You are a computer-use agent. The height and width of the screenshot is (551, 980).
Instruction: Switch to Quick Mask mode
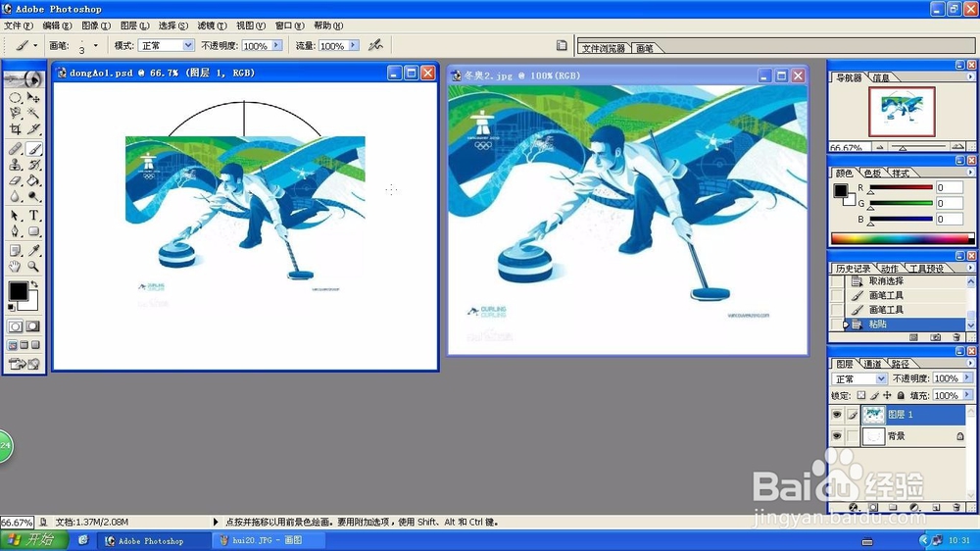(x=32, y=326)
